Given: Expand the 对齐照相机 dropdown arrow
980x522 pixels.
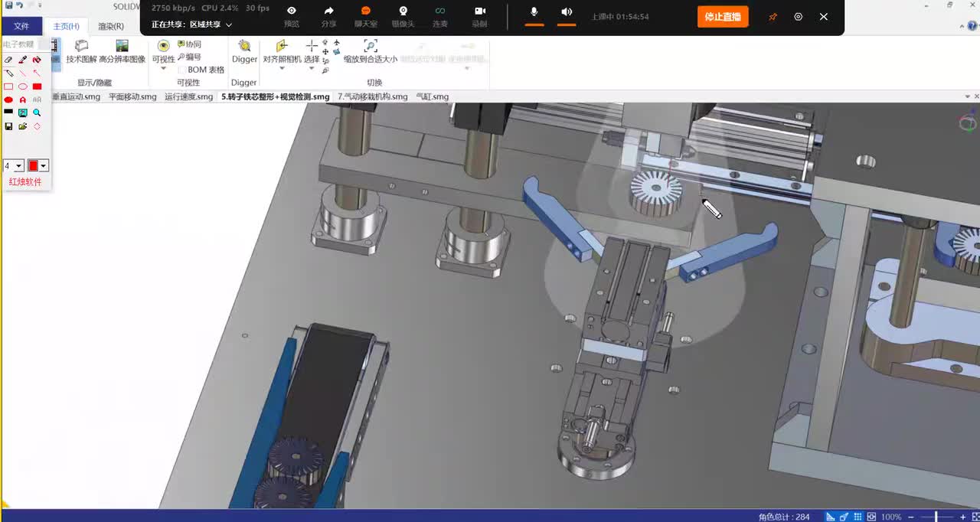Looking at the screenshot, I should 281,69.
